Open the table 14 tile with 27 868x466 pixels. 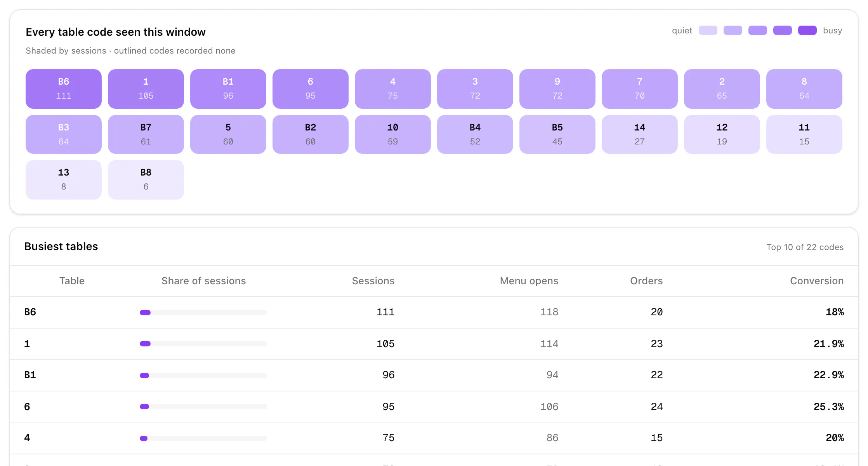[x=640, y=134]
